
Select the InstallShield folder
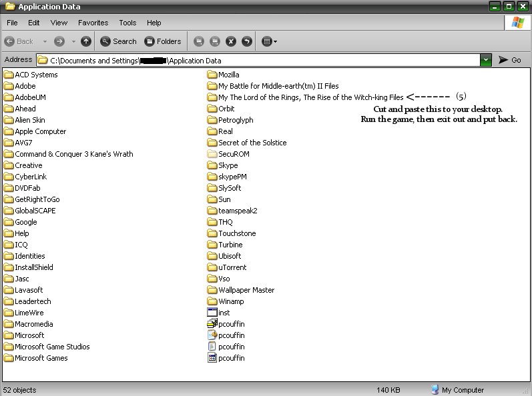pos(29,267)
